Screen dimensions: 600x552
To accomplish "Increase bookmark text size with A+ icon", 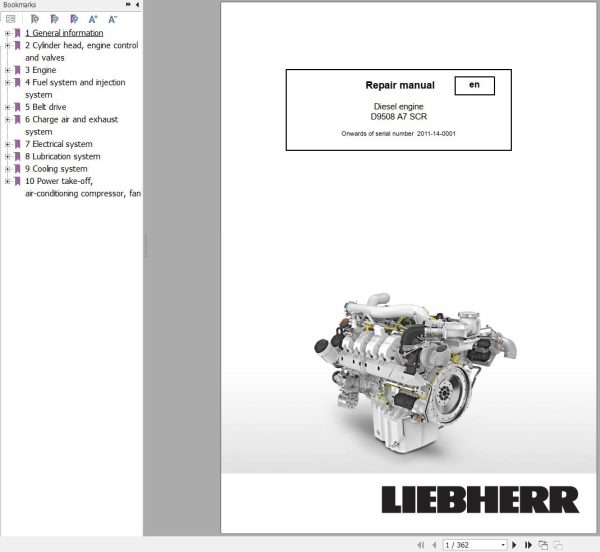I will [93, 19].
